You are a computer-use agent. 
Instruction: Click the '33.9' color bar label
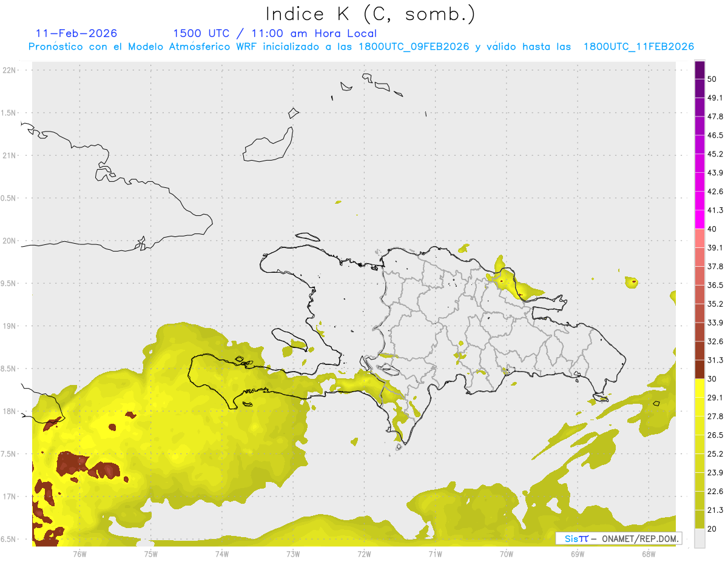[716, 323]
